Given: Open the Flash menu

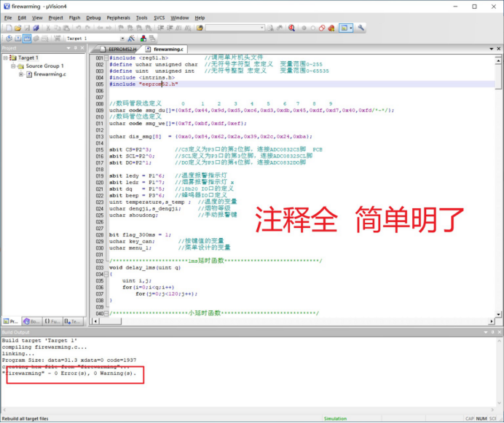Looking at the screenshot, I should [x=74, y=17].
